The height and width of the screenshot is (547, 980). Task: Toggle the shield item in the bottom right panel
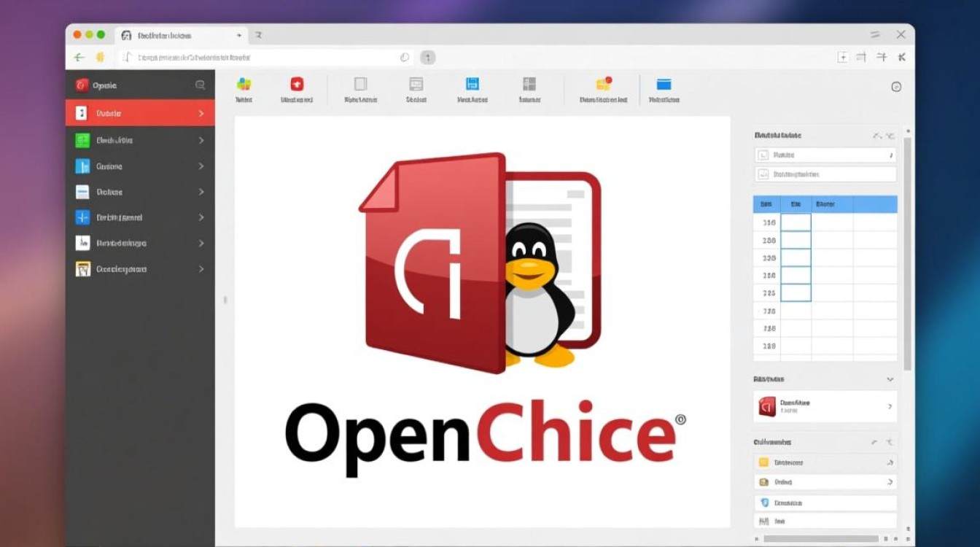[x=825, y=502]
